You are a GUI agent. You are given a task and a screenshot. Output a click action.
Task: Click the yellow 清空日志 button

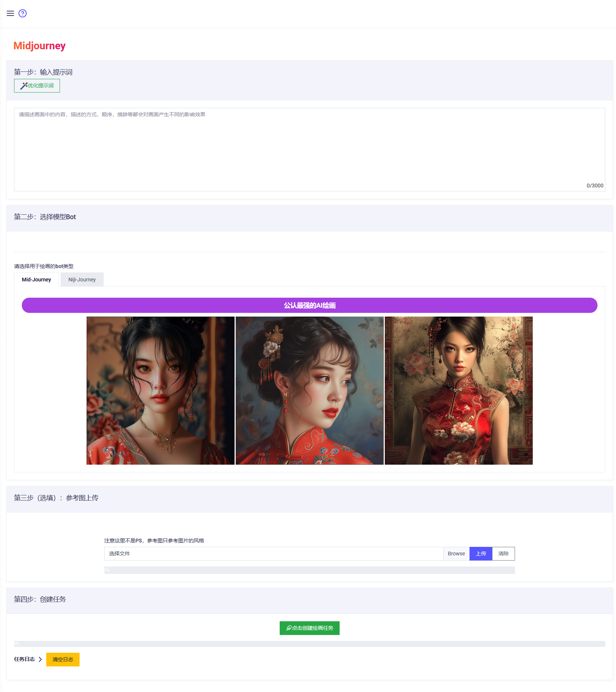pyautogui.click(x=63, y=659)
